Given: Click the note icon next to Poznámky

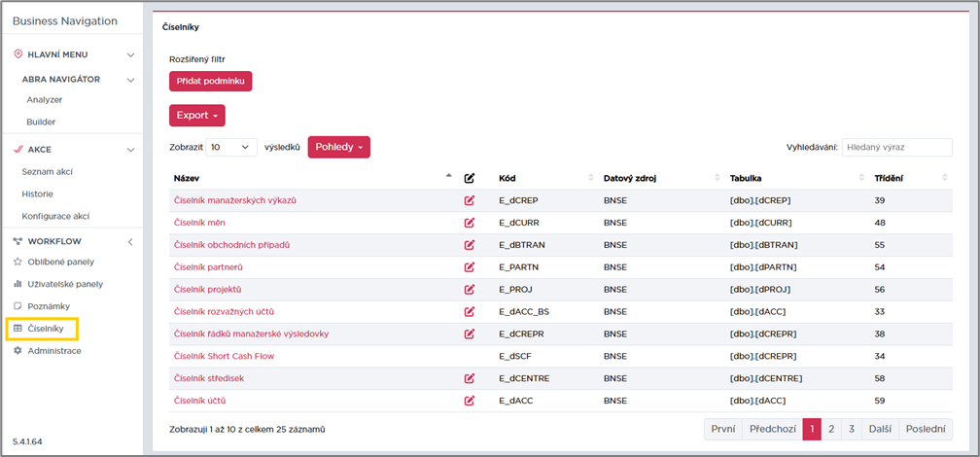Looking at the screenshot, I should 17,306.
